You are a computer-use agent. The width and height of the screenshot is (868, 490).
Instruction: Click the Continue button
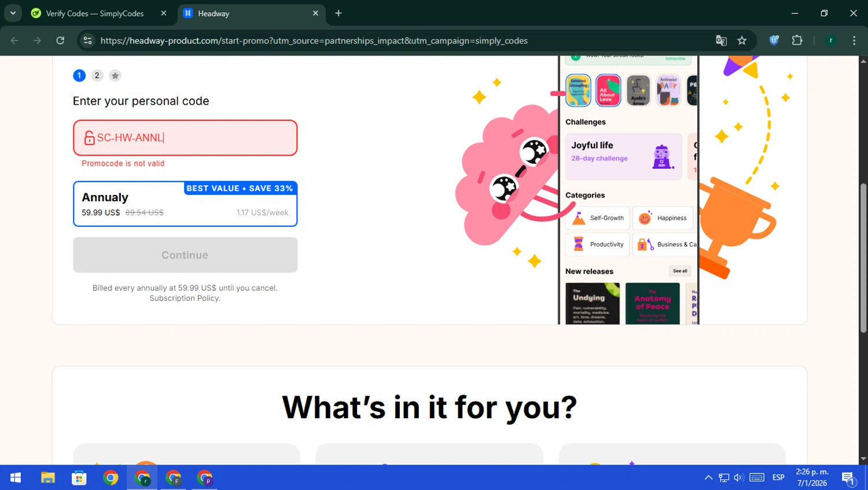185,255
